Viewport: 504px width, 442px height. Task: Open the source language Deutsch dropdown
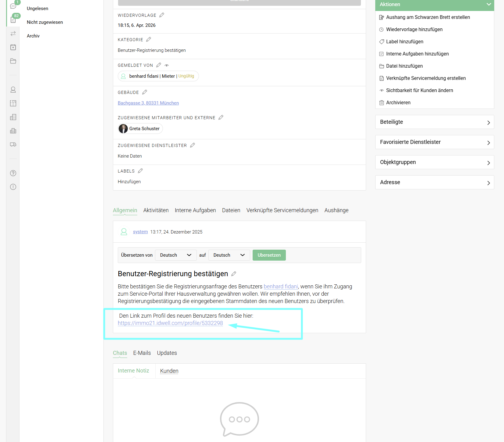(x=176, y=255)
